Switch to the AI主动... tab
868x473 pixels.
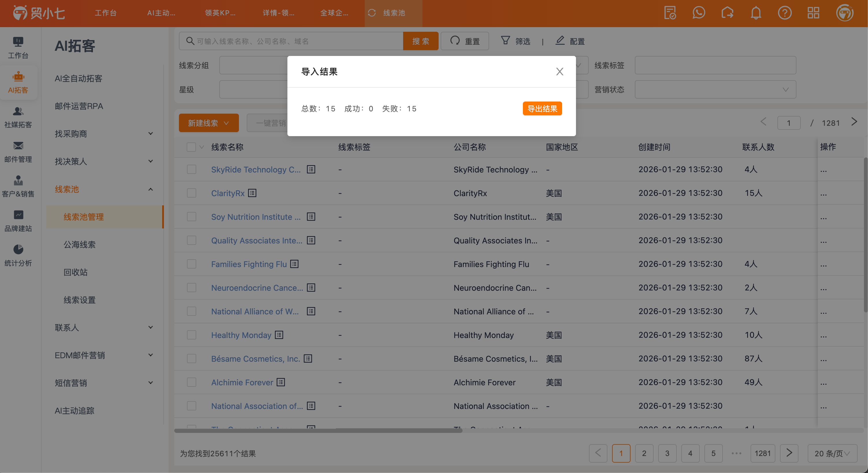(x=161, y=13)
